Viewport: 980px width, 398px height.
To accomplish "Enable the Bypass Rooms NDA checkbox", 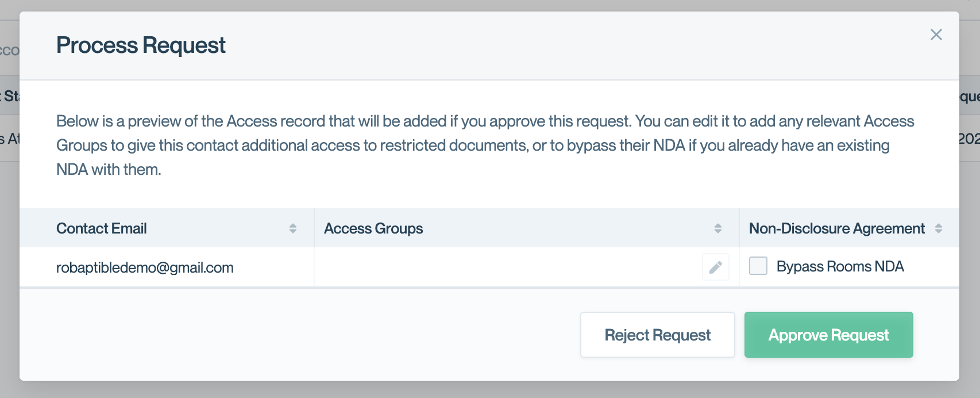I will click(758, 266).
